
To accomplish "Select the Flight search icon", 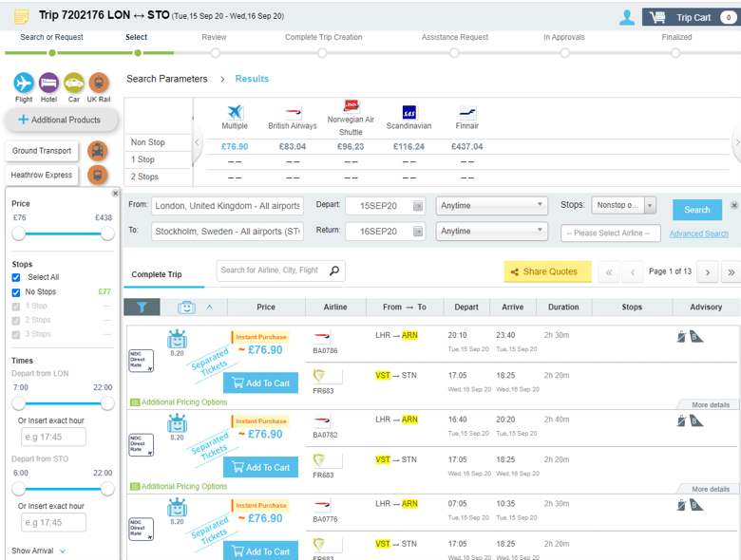I will [24, 84].
